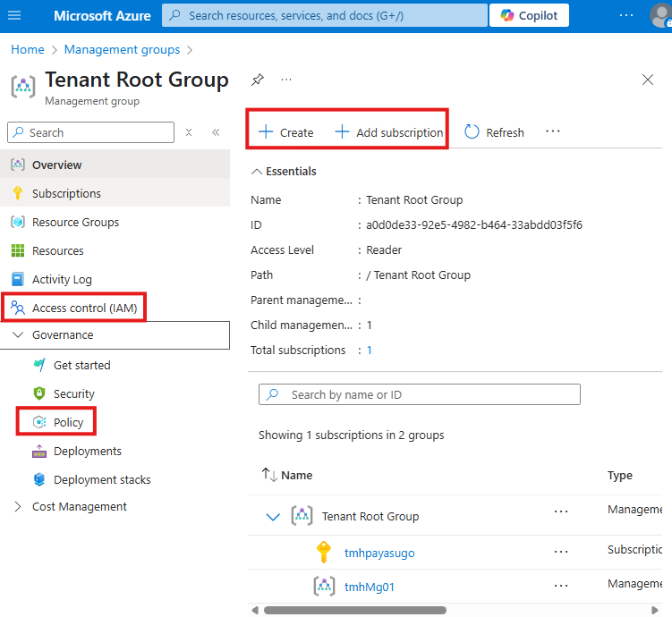This screenshot has width=672, height=617.
Task: Click the Path value / Tenant Root Group
Action: pyautogui.click(x=418, y=275)
